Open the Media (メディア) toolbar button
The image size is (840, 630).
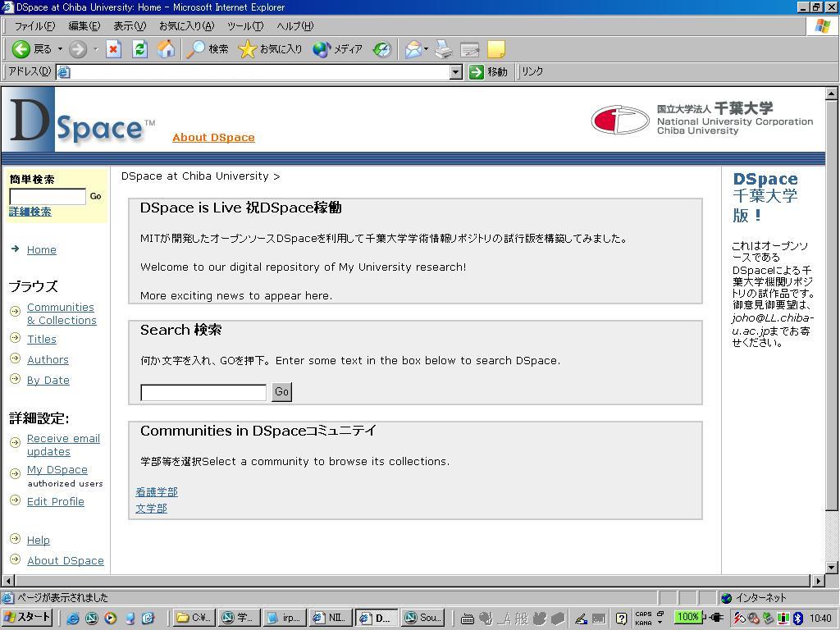tap(337, 49)
